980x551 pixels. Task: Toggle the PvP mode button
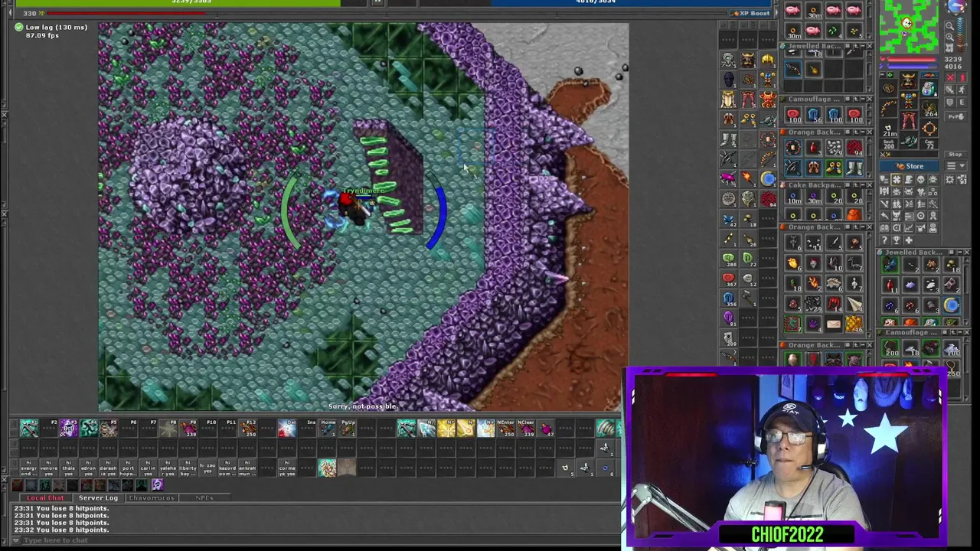click(955, 116)
